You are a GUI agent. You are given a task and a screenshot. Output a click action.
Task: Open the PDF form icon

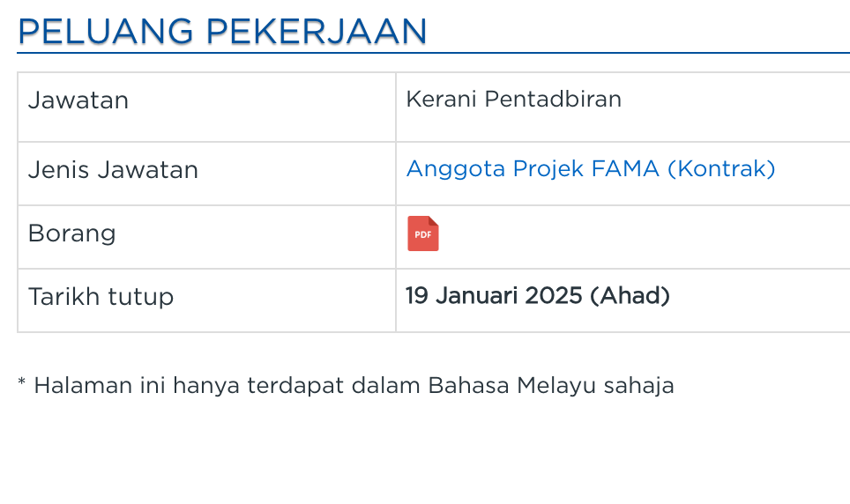tap(422, 234)
